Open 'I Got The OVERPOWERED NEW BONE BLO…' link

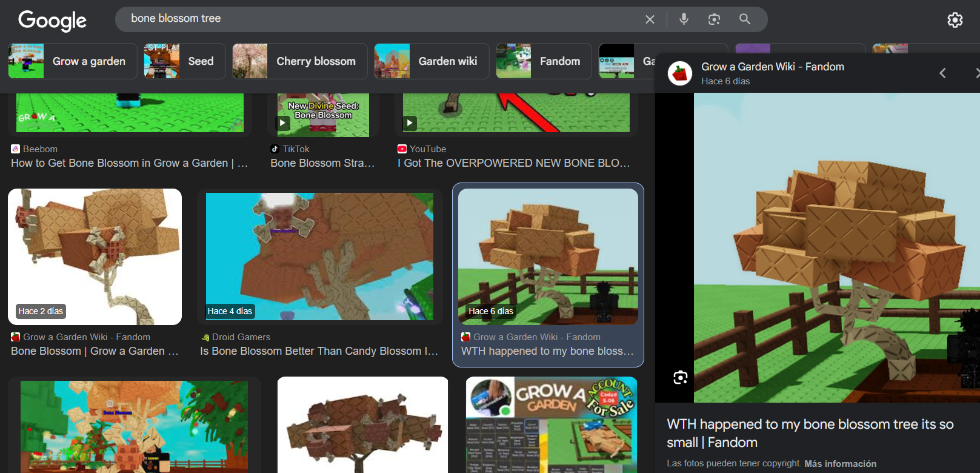pyautogui.click(x=514, y=163)
